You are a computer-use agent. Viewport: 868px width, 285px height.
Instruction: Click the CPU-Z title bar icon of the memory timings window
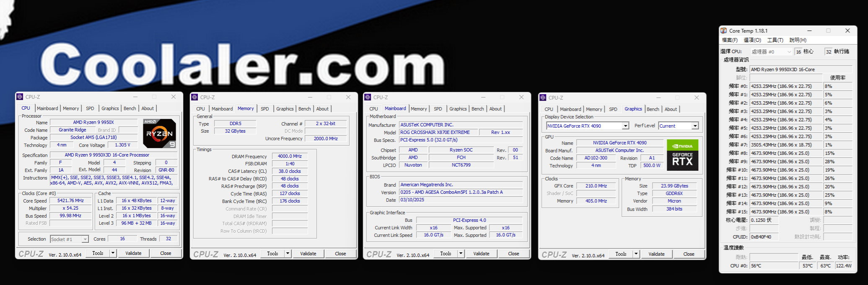pos(194,97)
